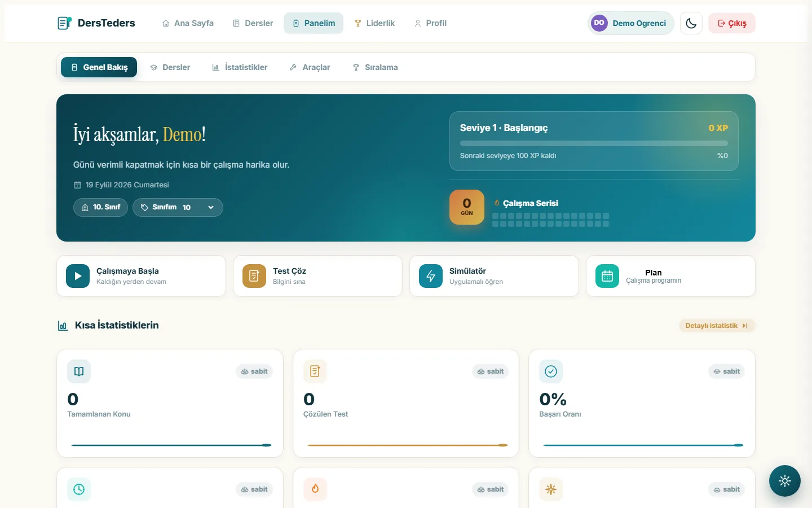Click the calendar icon beside the date
Screen dimensions: 812x508
[77, 185]
